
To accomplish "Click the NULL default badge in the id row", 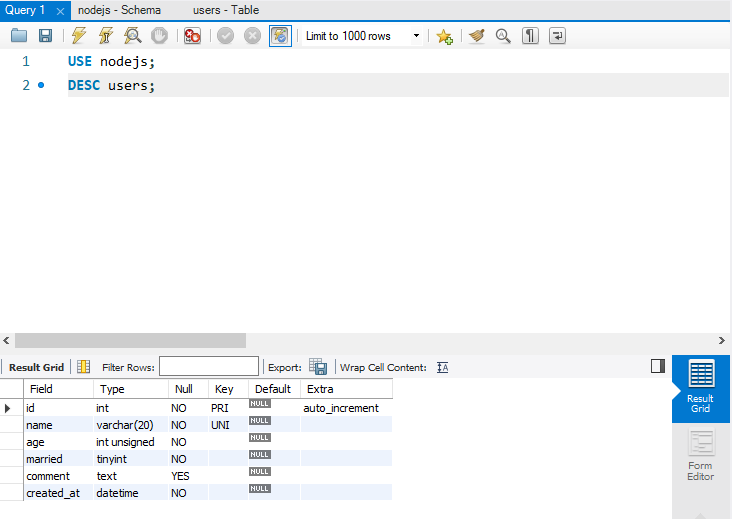I will coord(260,404).
